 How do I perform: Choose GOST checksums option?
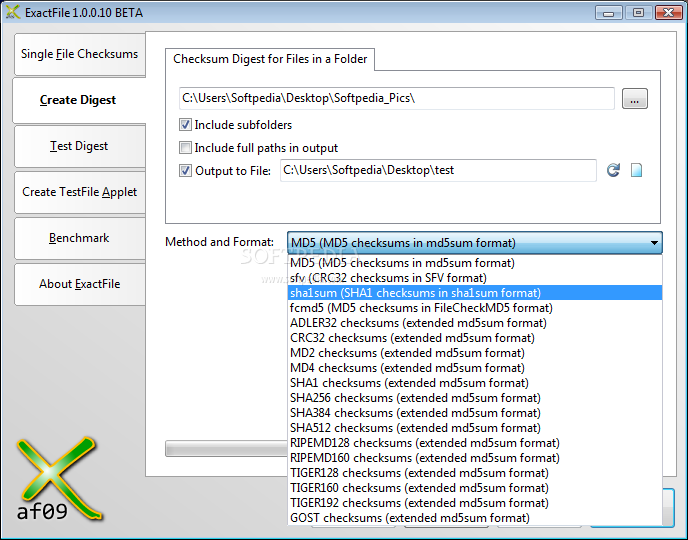475,518
